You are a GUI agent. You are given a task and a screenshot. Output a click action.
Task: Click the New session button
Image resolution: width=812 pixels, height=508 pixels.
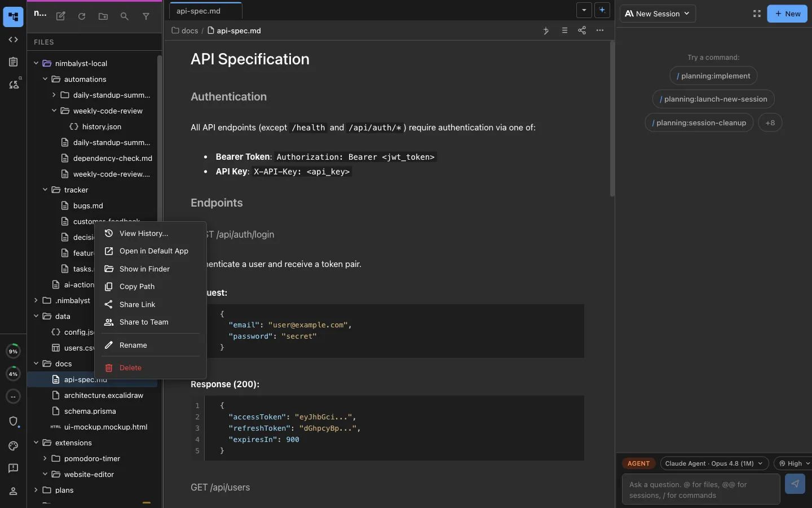tap(787, 14)
